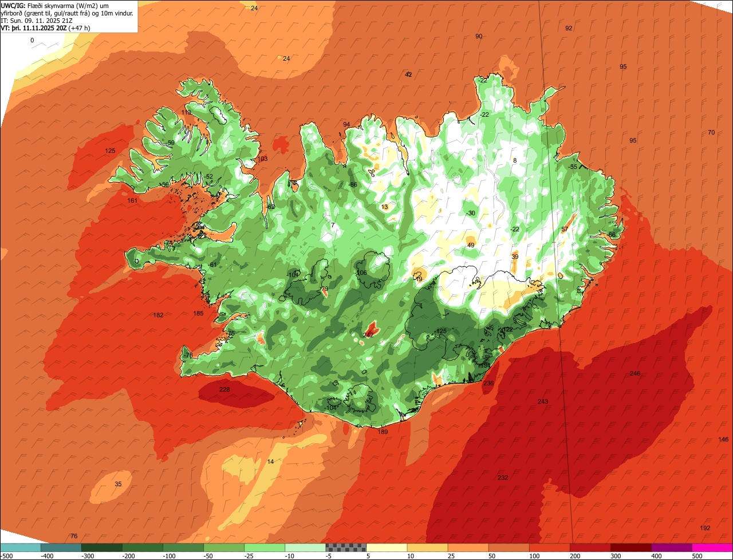Click the flux value "192" in the bottom-right corner

pyautogui.click(x=706, y=528)
